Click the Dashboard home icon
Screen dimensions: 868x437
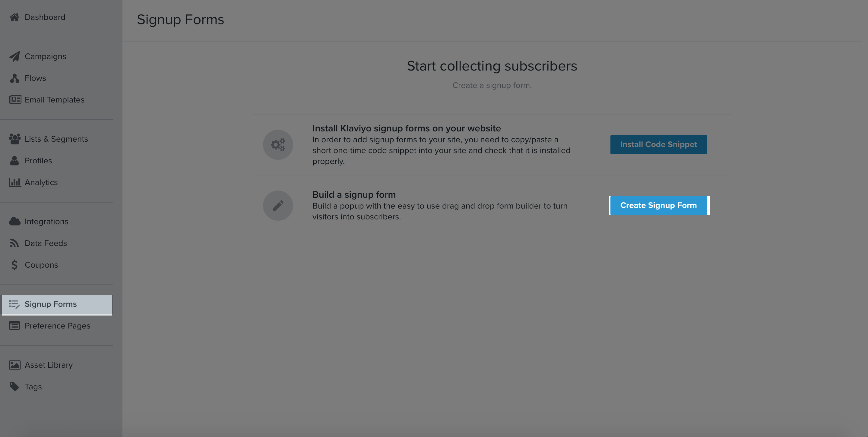(14, 17)
